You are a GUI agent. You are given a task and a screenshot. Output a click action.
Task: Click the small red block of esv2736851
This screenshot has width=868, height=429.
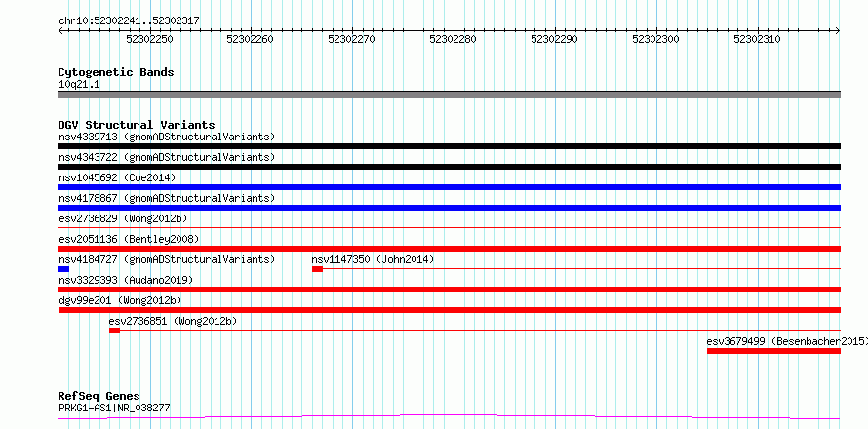[x=114, y=331]
